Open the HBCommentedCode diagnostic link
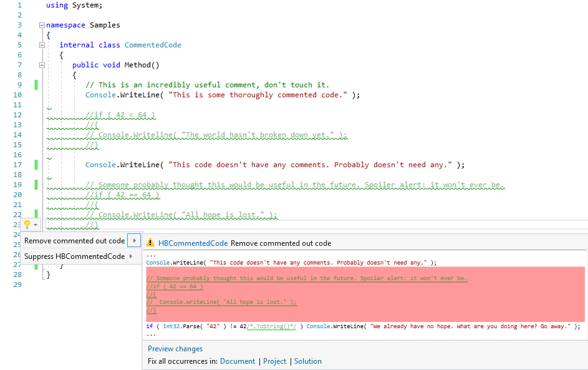Viewport: 588px width, 370px height. point(193,243)
